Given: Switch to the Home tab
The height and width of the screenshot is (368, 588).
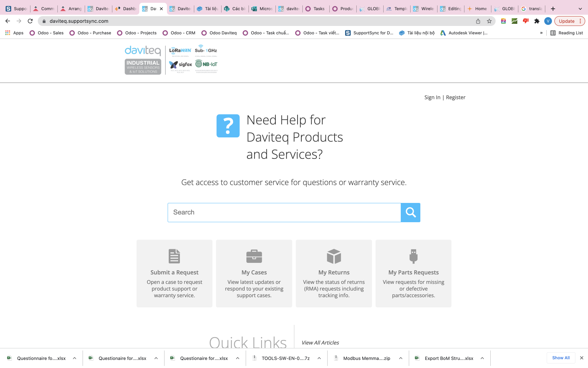Looking at the screenshot, I should [x=477, y=9].
